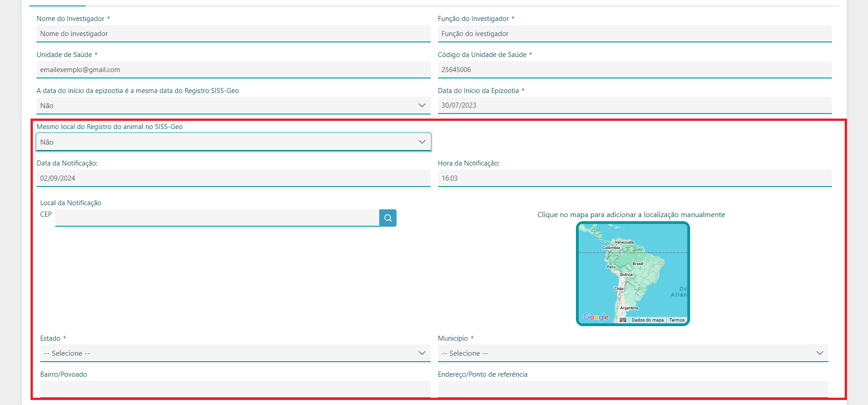The height and width of the screenshot is (405, 868).
Task: Expand the 'Mesmo local do Registro' dropdown
Action: point(233,142)
